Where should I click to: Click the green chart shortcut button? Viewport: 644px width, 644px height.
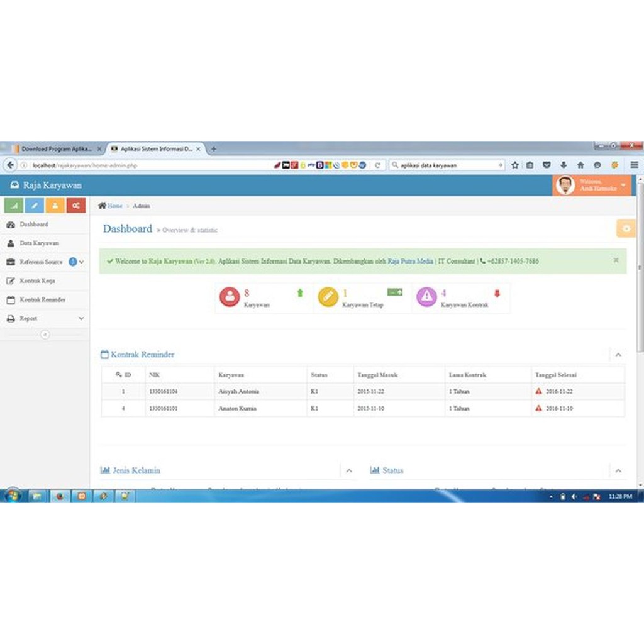click(x=14, y=206)
